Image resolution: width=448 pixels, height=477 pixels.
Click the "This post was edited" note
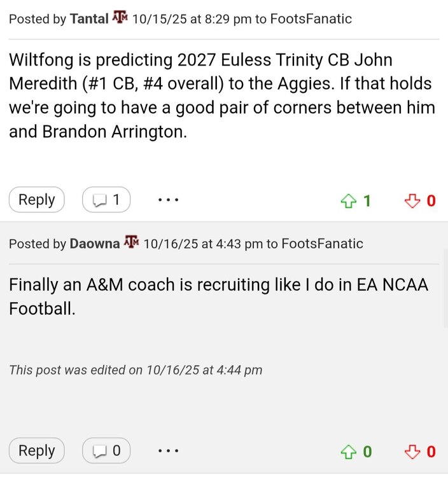(x=136, y=370)
